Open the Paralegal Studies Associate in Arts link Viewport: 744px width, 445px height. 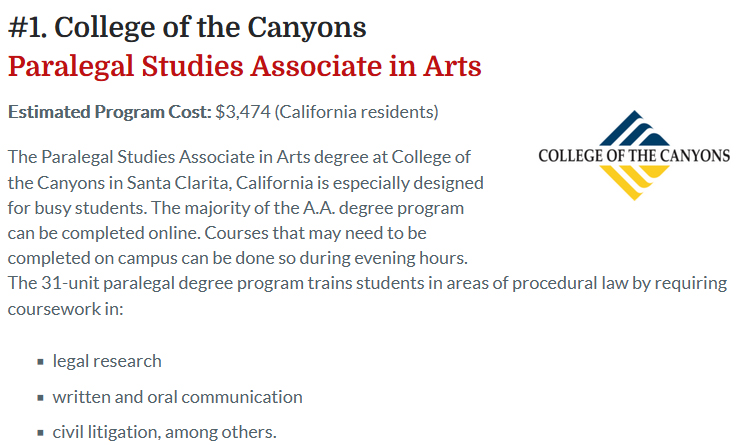(245, 66)
